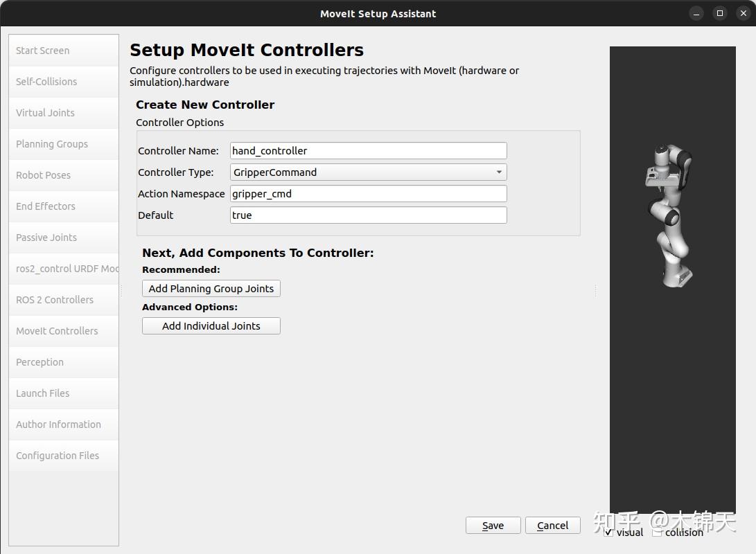Open the Author Information page

[63, 424]
